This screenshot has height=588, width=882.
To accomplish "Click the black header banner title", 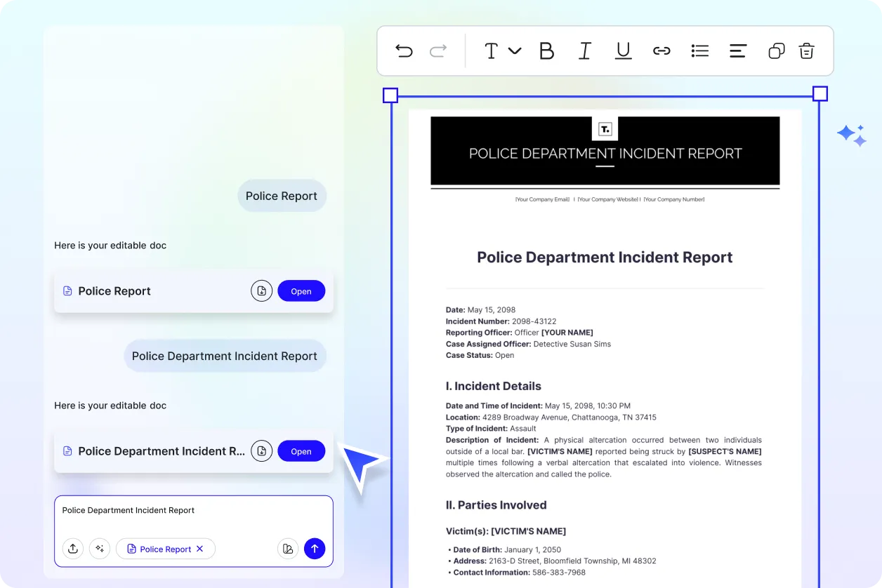I will 605,154.
